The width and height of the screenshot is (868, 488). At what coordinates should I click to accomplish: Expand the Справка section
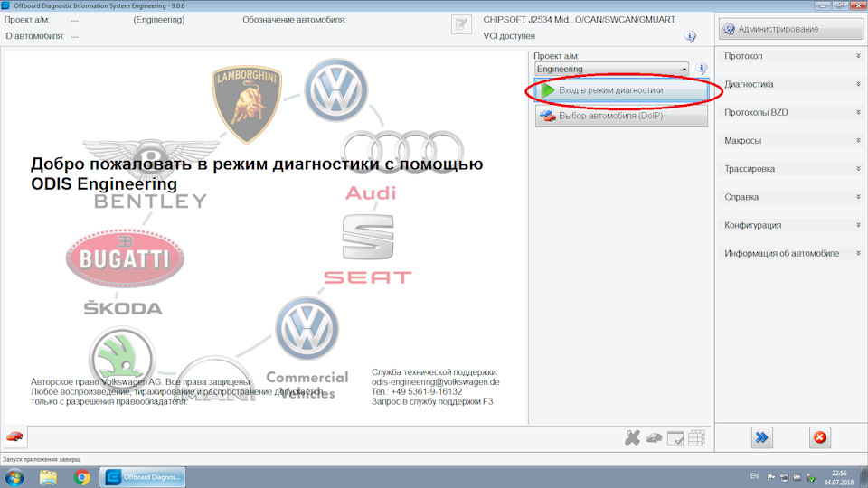point(792,197)
